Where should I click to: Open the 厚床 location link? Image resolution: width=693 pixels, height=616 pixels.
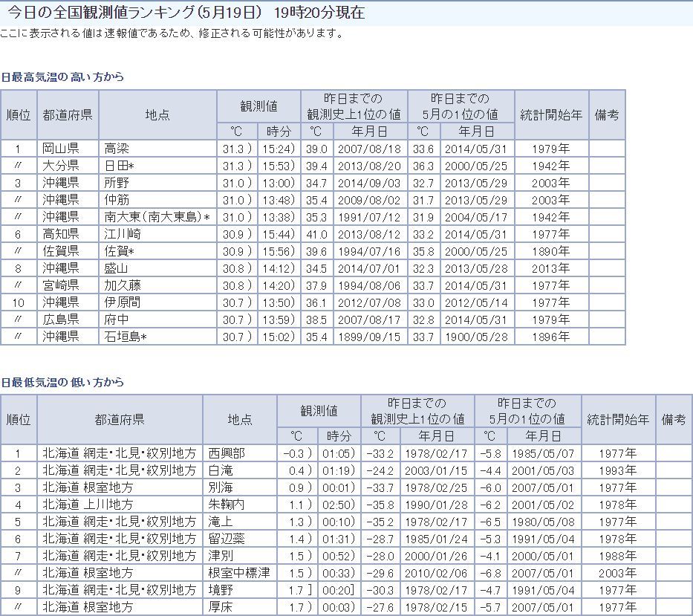(x=220, y=607)
